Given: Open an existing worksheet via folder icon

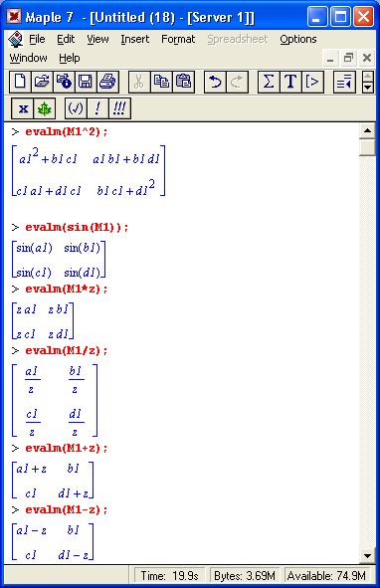Looking at the screenshot, I should [x=42, y=82].
